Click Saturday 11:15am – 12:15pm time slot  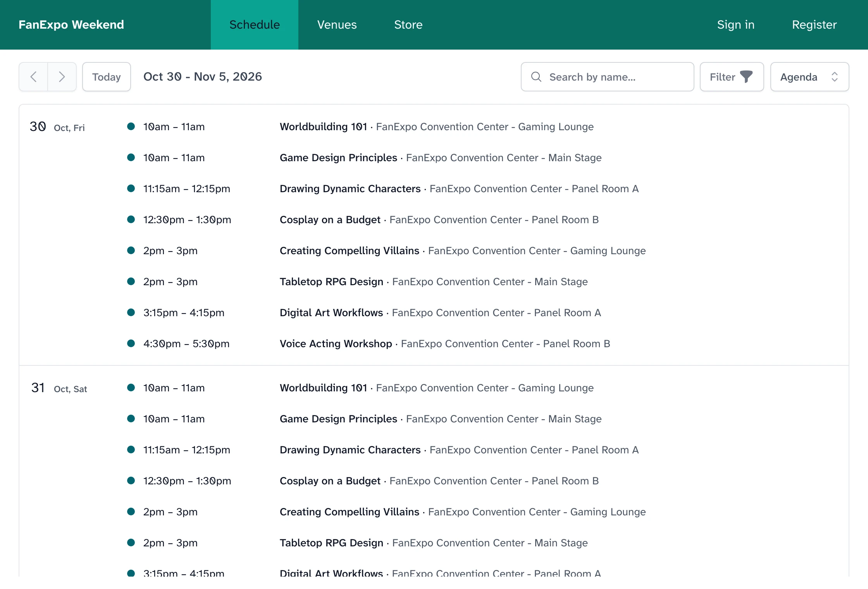click(x=187, y=450)
